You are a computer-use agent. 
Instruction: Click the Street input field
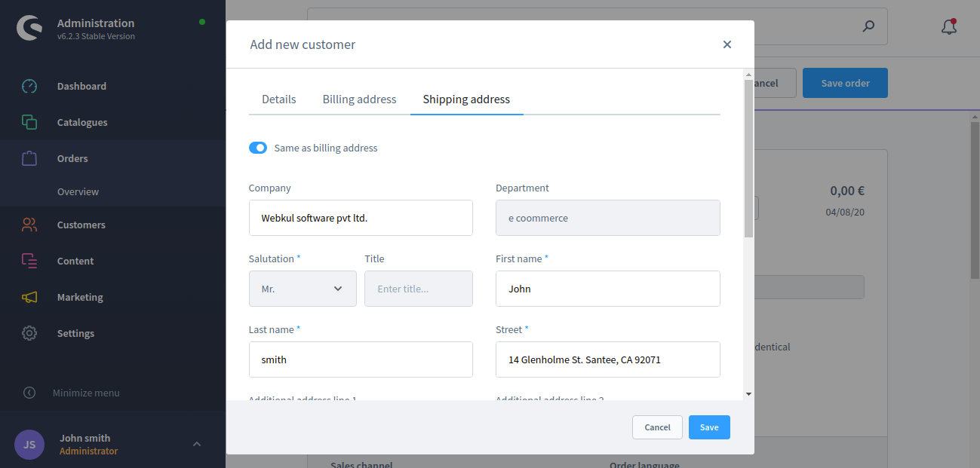point(608,359)
